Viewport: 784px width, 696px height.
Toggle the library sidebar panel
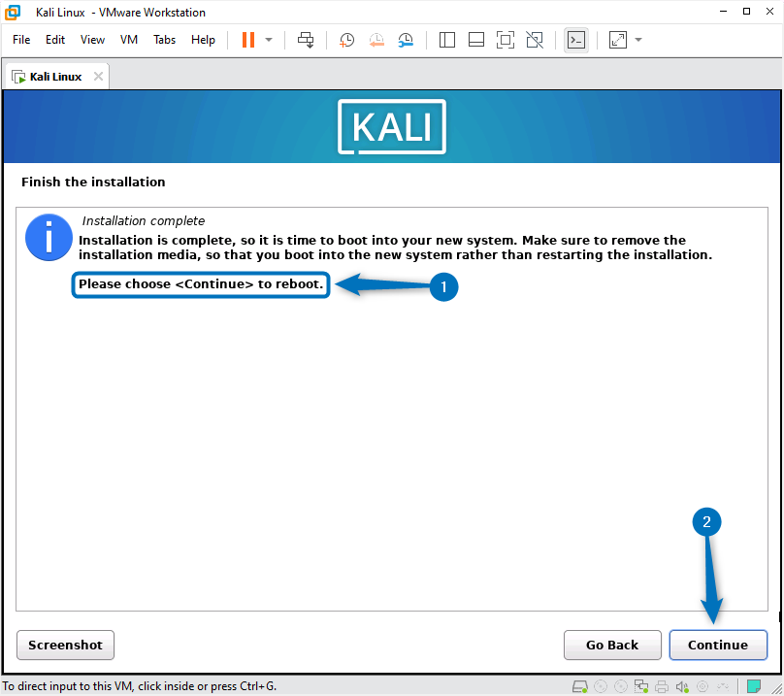(446, 40)
